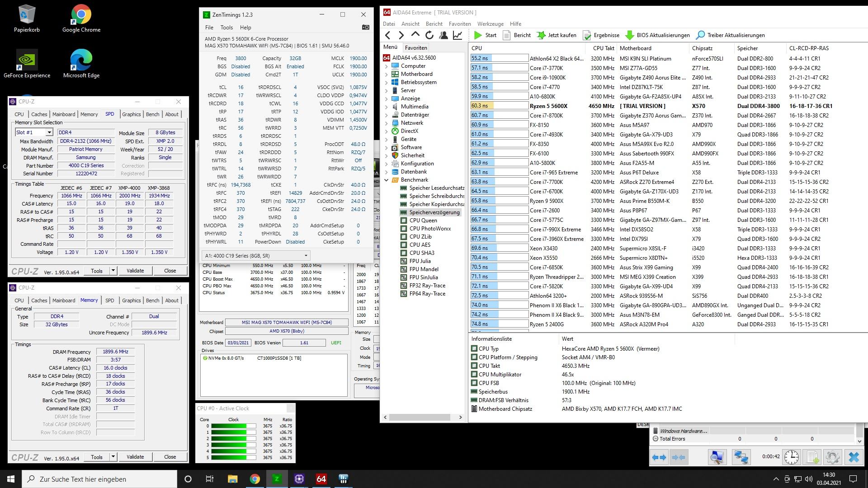This screenshot has height=488, width=868.
Task: Click Treiber Aktualisierungen toolbar item
Action: point(731,35)
